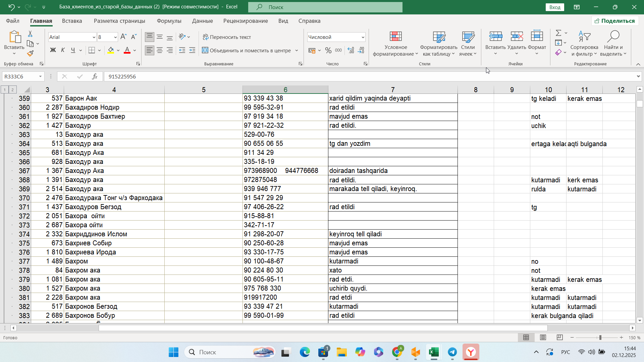644x362 pixels.
Task: Open the Данные ribbon tab
Action: pyautogui.click(x=202, y=21)
